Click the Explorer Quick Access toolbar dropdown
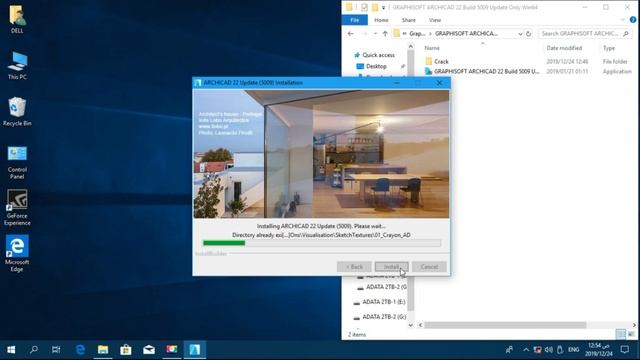This screenshot has width=640, height=360. click(383, 7)
